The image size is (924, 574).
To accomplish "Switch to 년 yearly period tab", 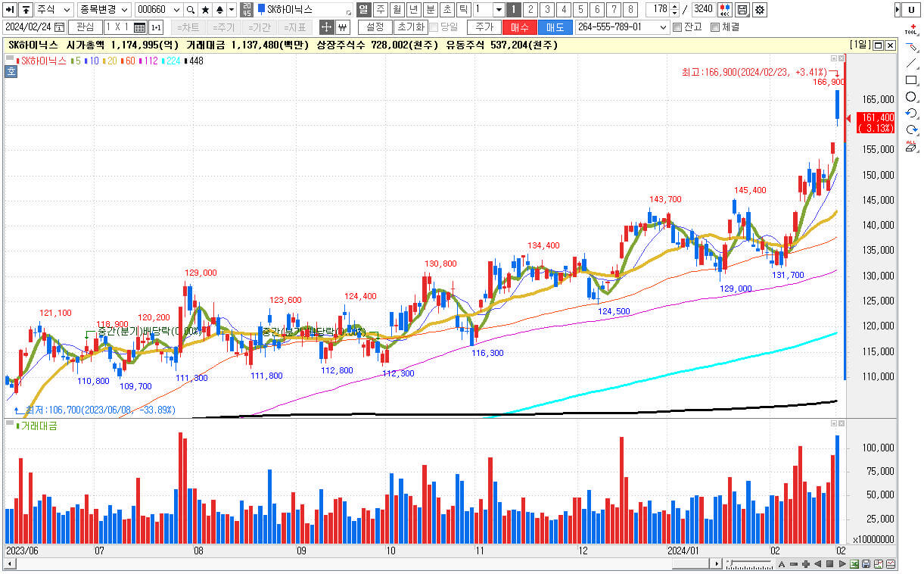I will click(x=414, y=10).
